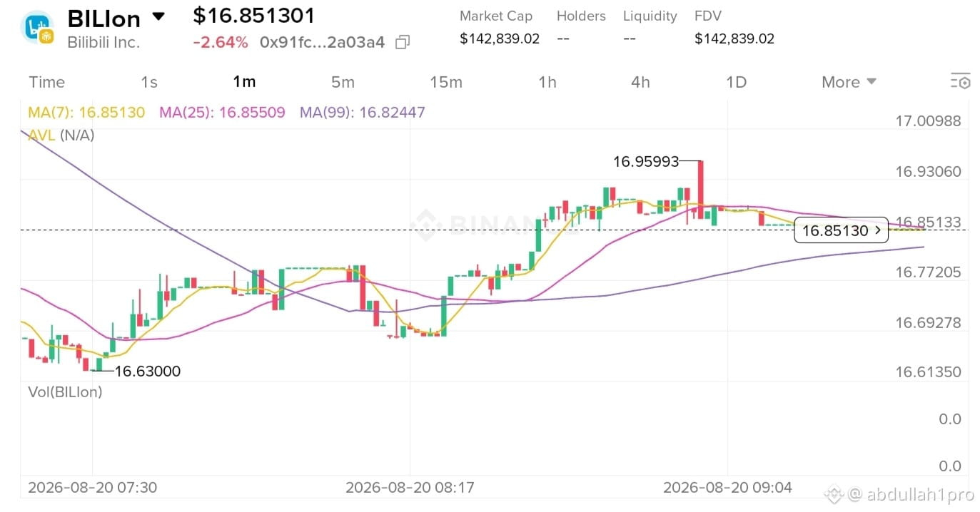Click the Vol(BILIon) volume label
This screenshot has width=980, height=512.
65,391
